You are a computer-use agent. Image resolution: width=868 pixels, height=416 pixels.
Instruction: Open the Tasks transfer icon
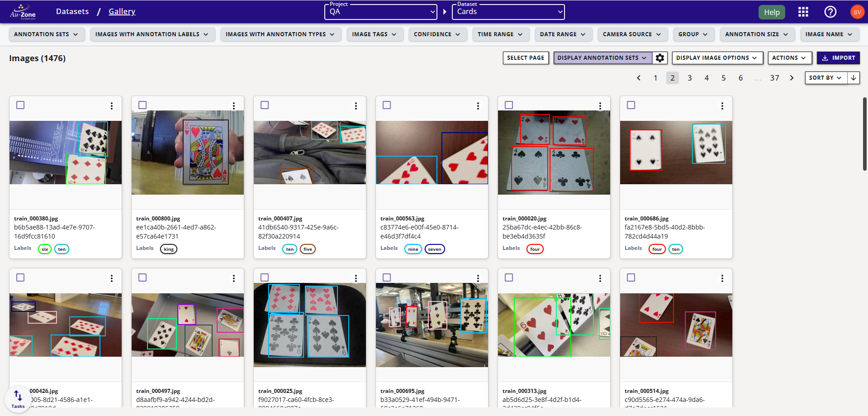(18, 398)
